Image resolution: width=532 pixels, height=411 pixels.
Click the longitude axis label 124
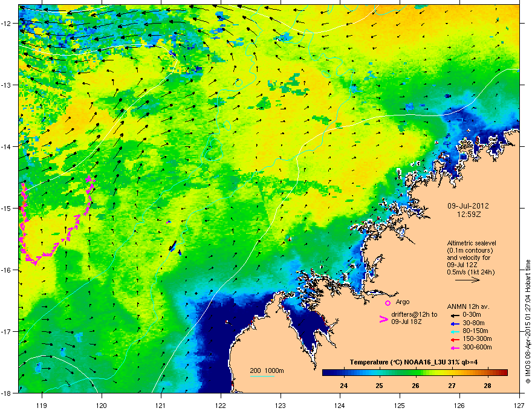pos(340,405)
